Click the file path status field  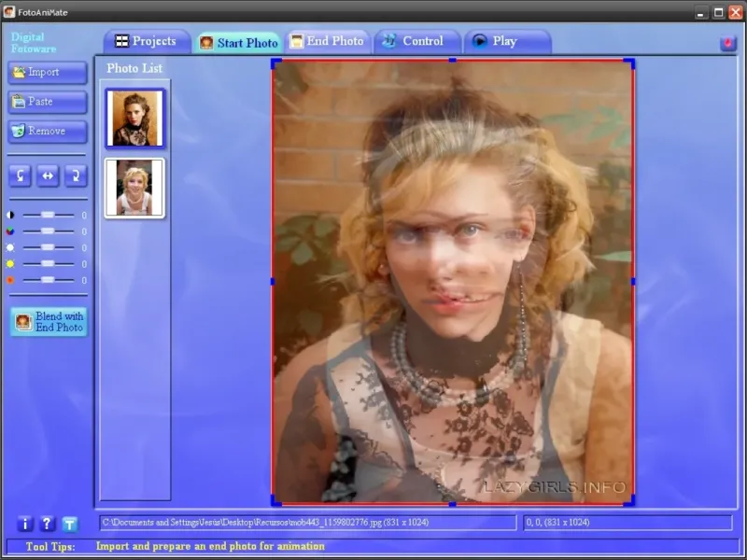click(x=308, y=523)
